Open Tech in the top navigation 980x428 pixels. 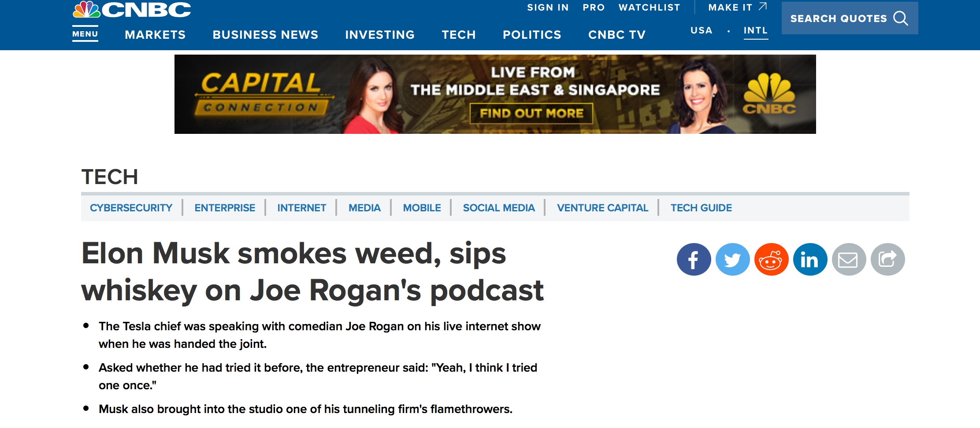[459, 35]
